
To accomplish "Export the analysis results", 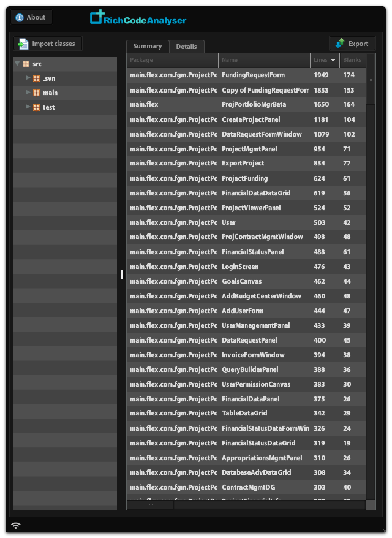I will pos(352,44).
